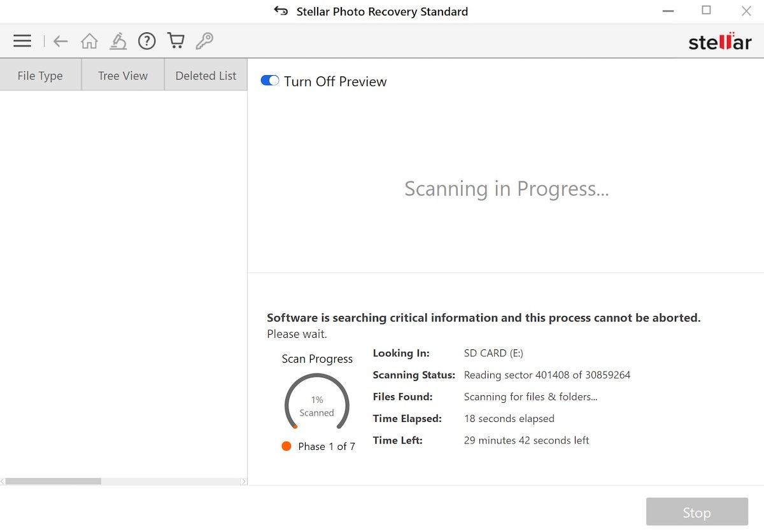Click the "Time Left:" label
Image resolution: width=764 pixels, height=532 pixels.
(x=398, y=440)
